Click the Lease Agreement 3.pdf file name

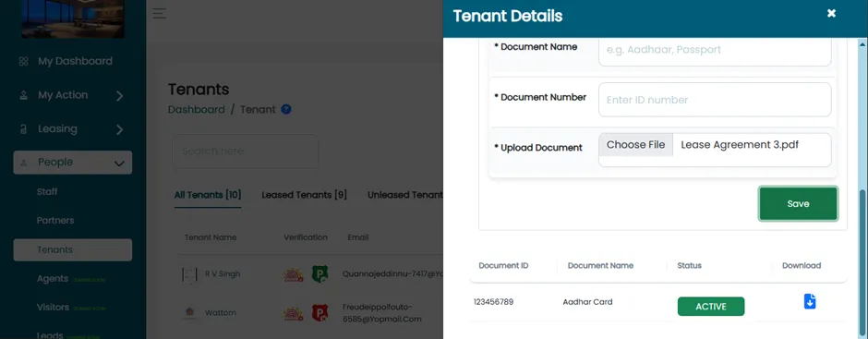pyautogui.click(x=740, y=145)
